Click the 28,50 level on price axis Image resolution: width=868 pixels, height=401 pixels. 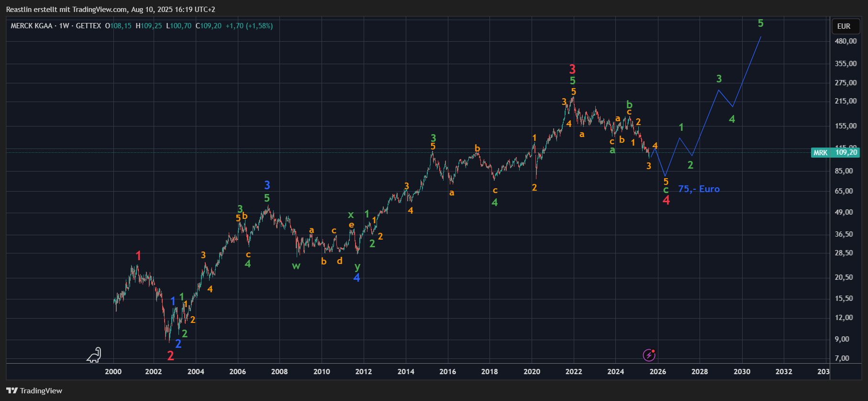tap(844, 252)
